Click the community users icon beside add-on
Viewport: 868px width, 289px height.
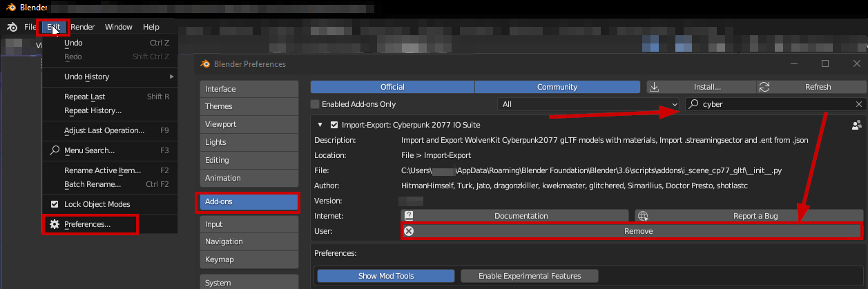click(x=857, y=125)
